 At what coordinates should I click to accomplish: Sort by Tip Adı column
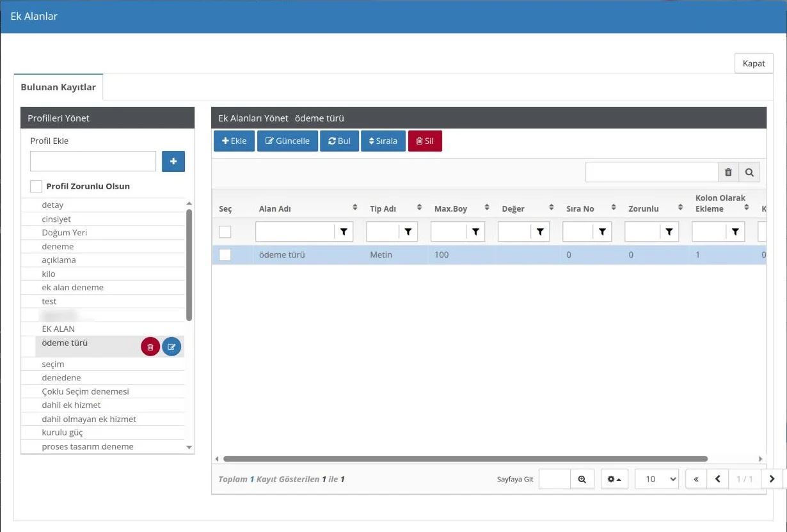[x=420, y=208]
